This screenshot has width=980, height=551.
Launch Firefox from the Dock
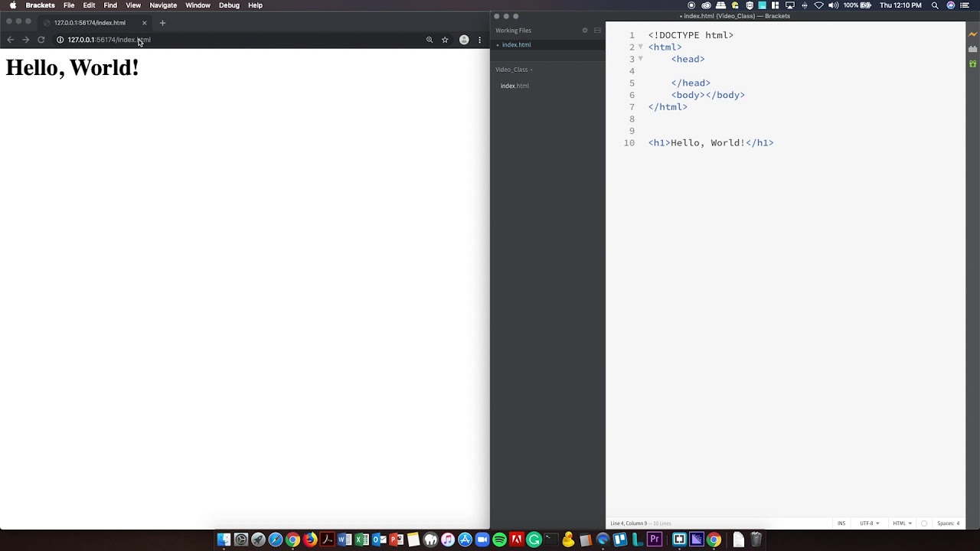(310, 540)
